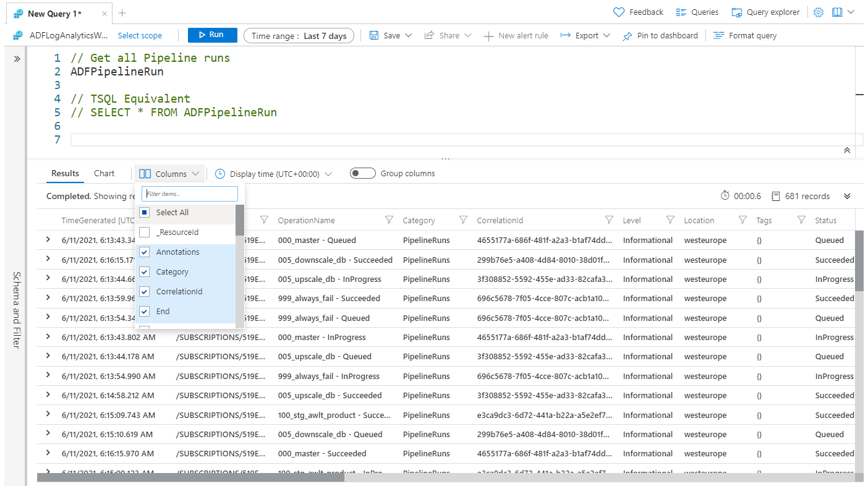Click the Feedback heart icon

coord(618,12)
